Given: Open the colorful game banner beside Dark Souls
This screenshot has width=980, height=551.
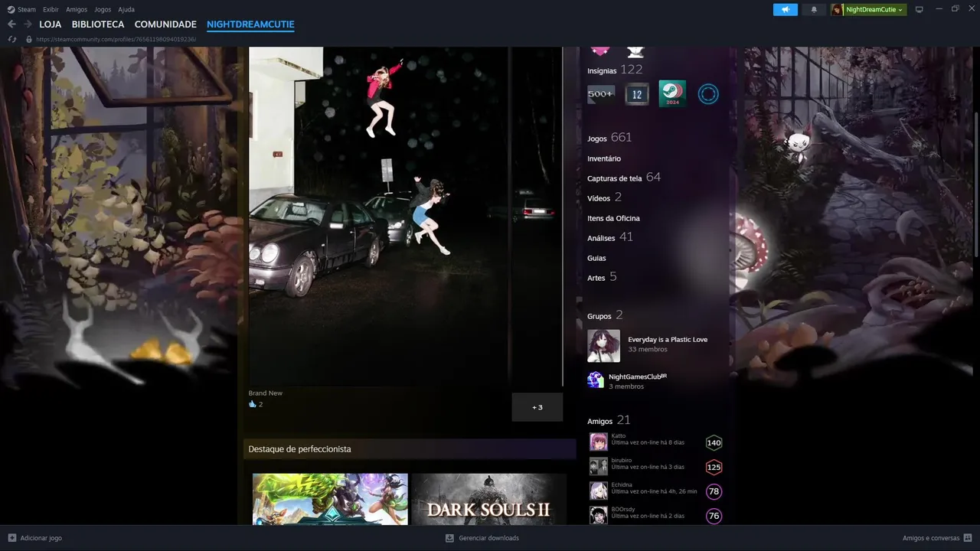Looking at the screenshot, I should click(x=330, y=499).
